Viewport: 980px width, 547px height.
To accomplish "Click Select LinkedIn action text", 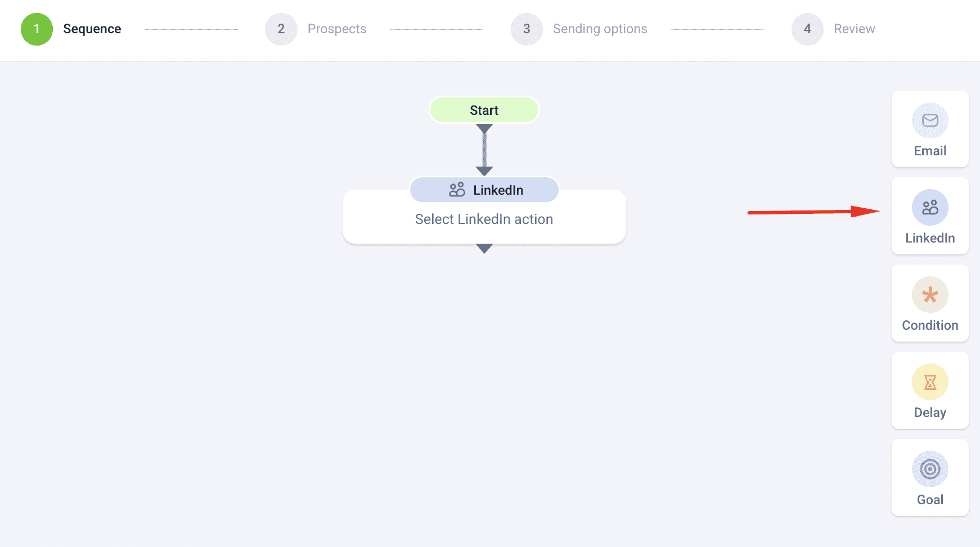I will (484, 219).
